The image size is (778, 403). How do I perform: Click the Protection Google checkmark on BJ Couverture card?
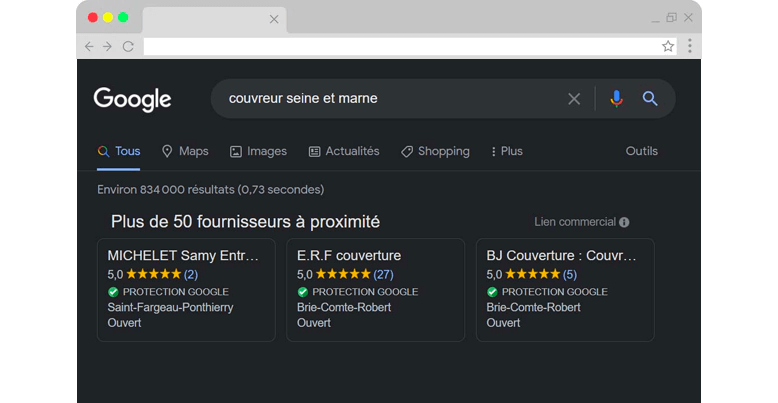(x=492, y=292)
